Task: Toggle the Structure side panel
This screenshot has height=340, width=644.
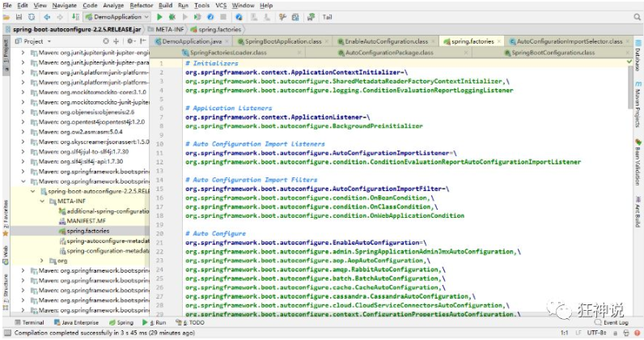Action: (x=5, y=286)
